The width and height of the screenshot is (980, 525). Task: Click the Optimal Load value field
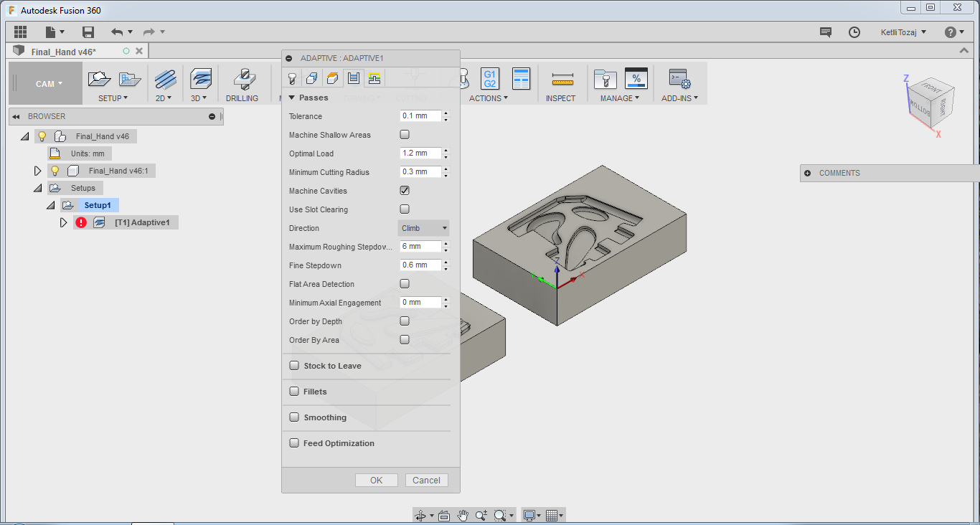420,153
